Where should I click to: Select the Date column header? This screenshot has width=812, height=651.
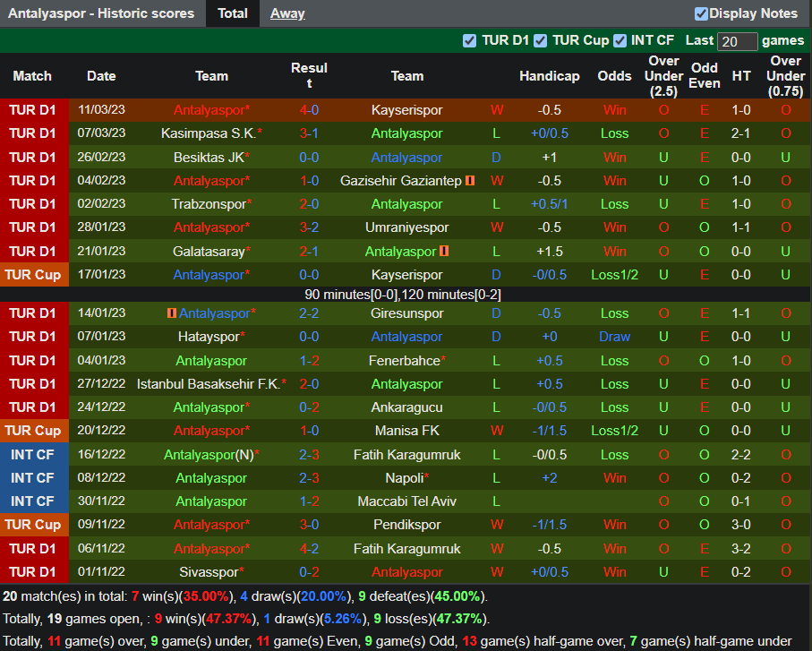[101, 76]
